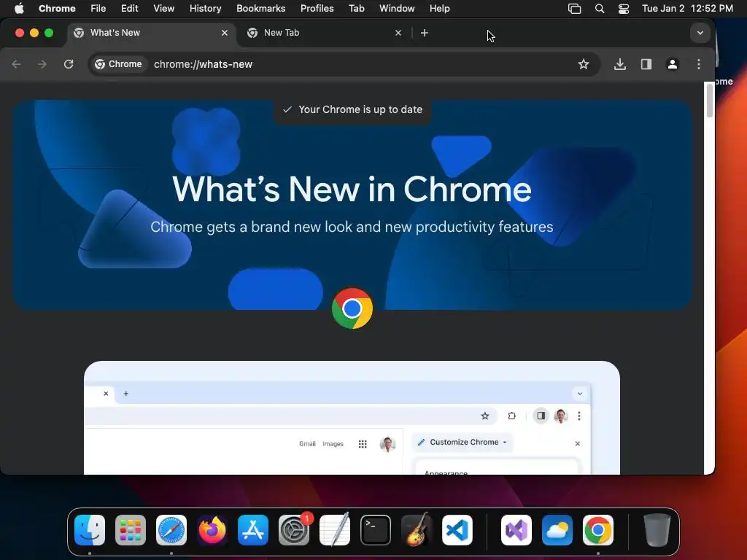Screen dimensions: 747x560
Task: Open the Apple menu
Action: [19, 9]
